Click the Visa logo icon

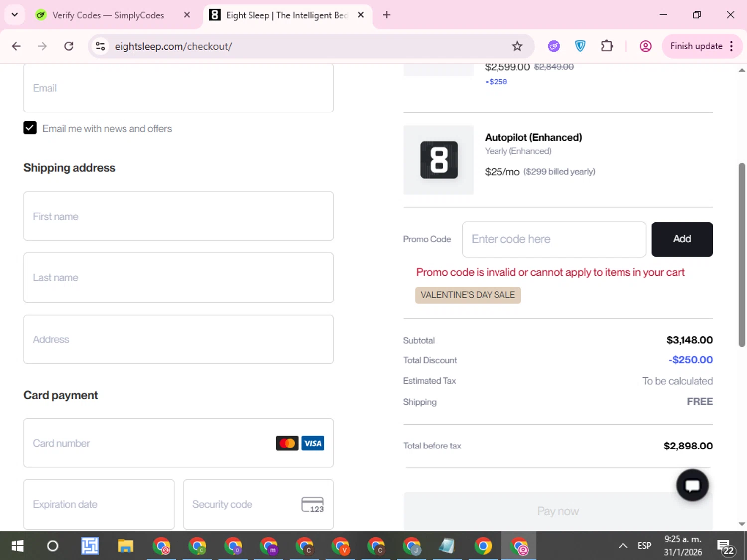313,443
